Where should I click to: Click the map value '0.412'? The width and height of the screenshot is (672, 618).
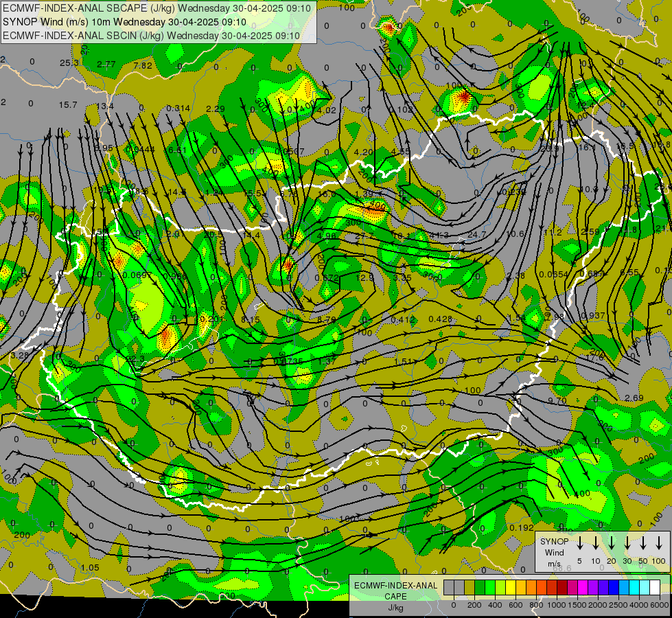(403, 319)
